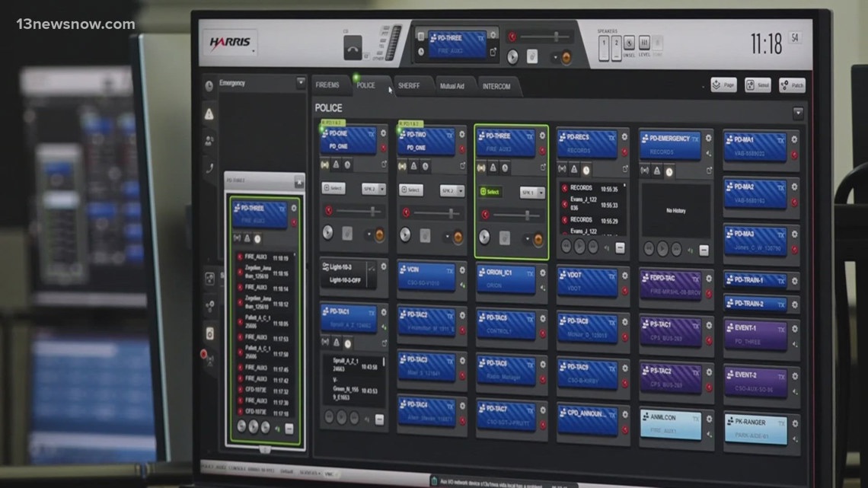Switch to the Mutual Aid tab
This screenshot has width=868, height=488.
(x=452, y=87)
